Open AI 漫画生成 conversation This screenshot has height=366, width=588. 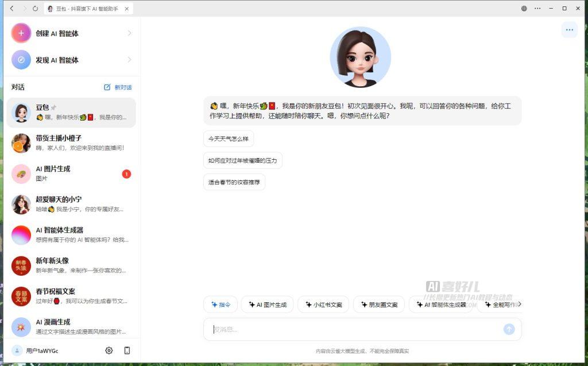point(71,327)
